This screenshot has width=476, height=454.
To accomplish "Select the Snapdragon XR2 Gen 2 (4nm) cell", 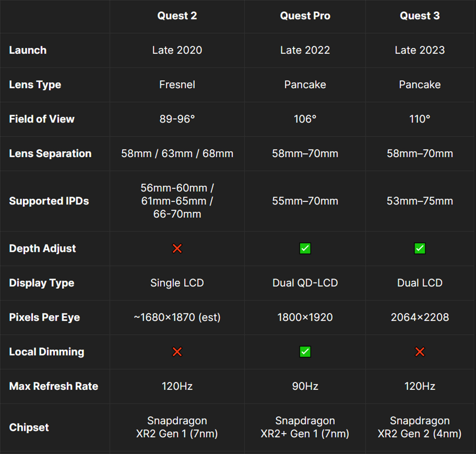I will click(x=420, y=427).
